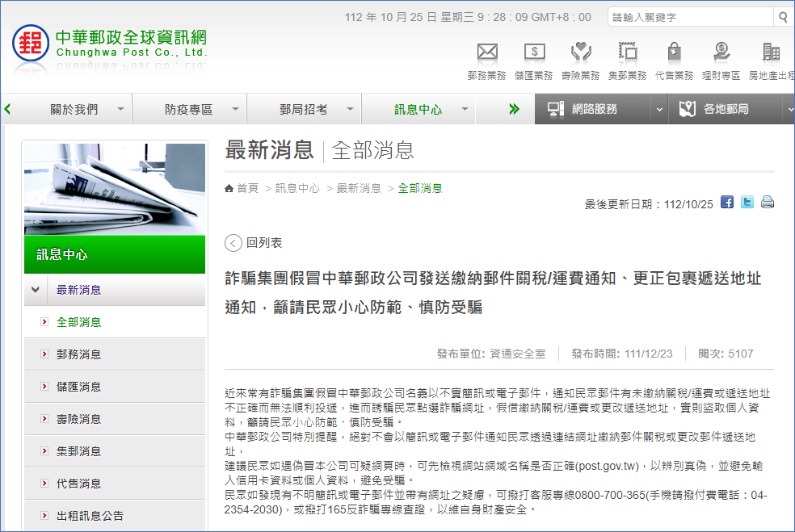
Task: Click the 回列表 back arrow icon
Action: 233,243
